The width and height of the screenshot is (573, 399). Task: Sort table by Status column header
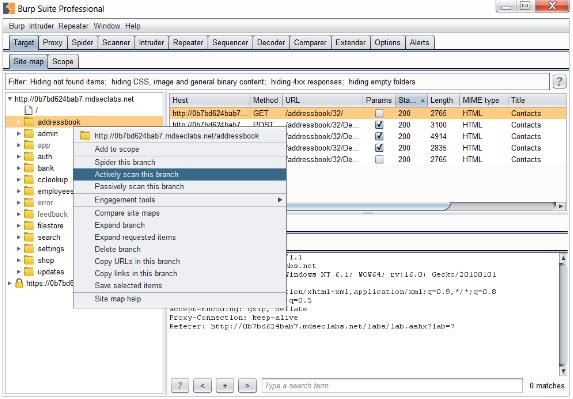pyautogui.click(x=411, y=100)
